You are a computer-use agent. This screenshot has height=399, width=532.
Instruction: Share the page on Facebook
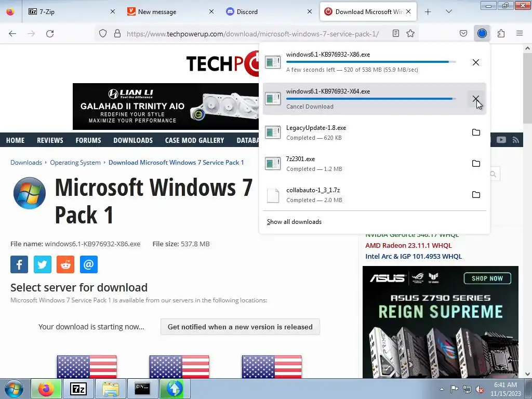[x=19, y=264]
